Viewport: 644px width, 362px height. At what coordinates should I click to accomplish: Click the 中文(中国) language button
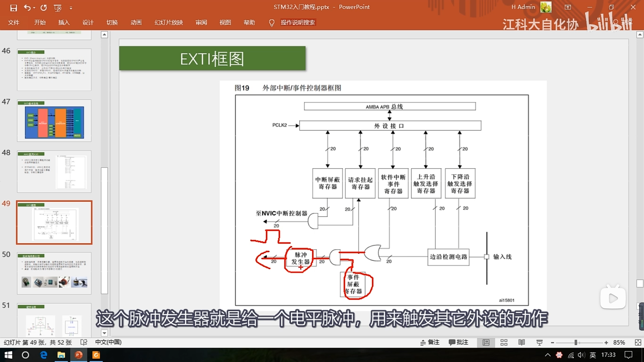(108, 342)
